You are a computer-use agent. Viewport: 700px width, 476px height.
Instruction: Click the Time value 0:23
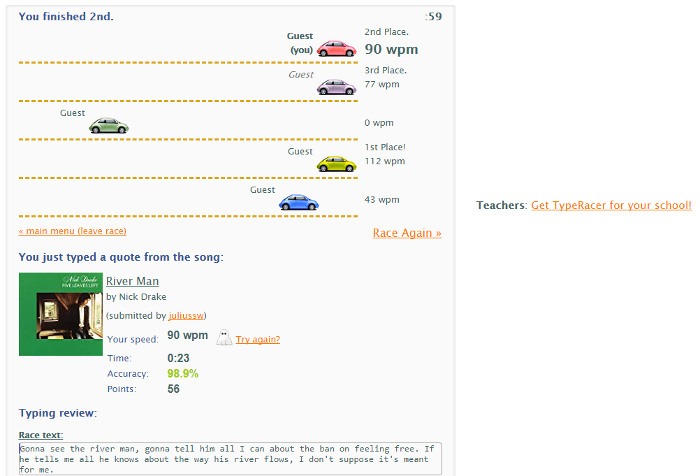(178, 358)
